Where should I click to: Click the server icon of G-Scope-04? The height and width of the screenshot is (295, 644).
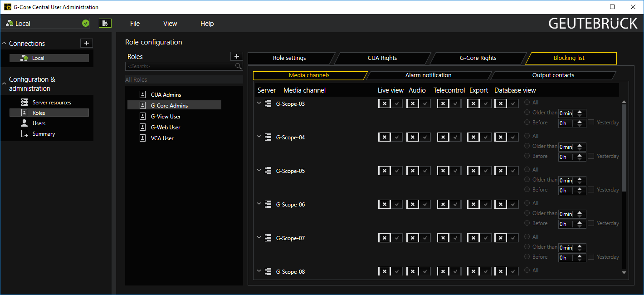[x=268, y=137]
